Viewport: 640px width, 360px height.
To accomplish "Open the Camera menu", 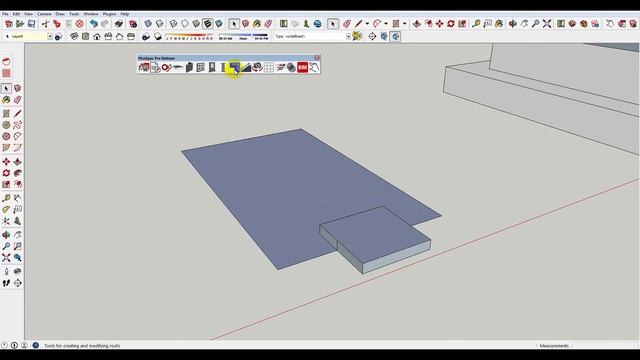I will click(x=44, y=14).
